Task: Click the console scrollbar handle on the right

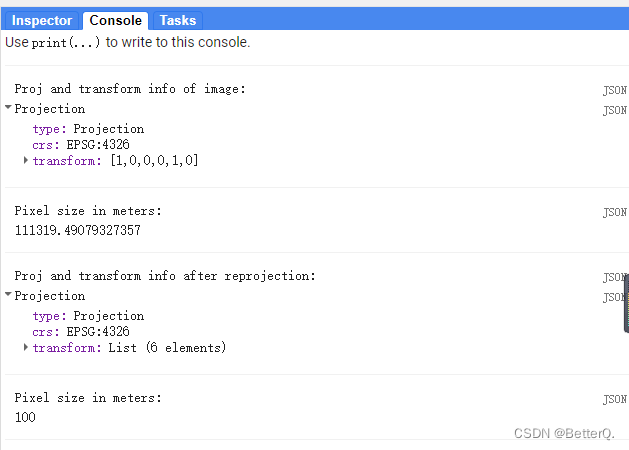Action: point(626,304)
